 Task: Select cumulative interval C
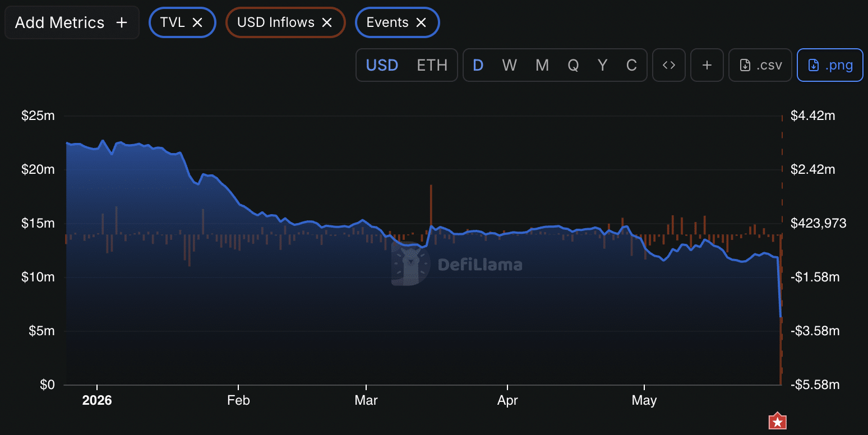click(x=631, y=65)
